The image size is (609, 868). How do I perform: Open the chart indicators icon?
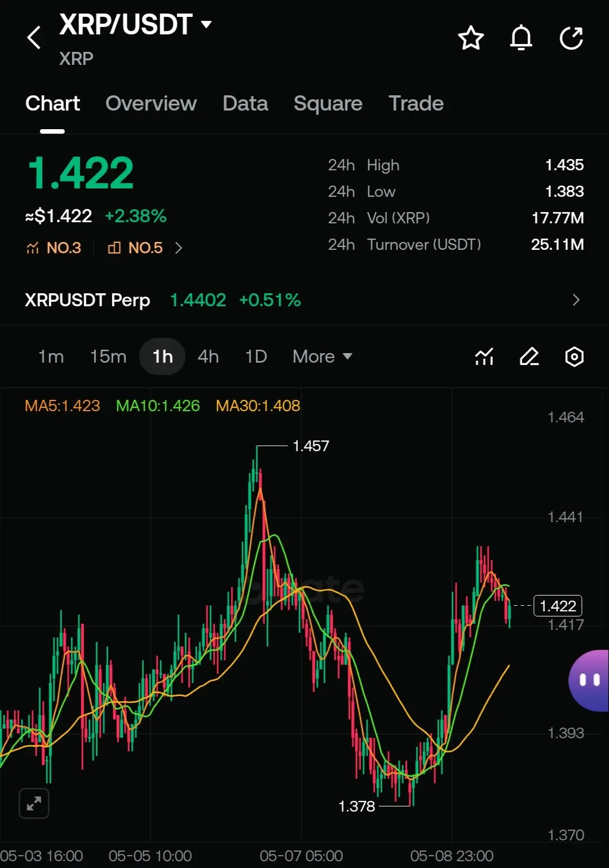(x=484, y=356)
